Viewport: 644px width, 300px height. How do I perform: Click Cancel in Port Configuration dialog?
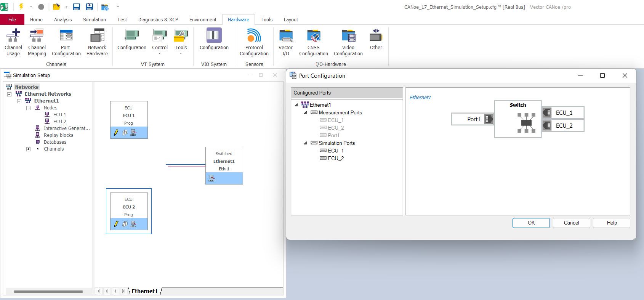pos(571,223)
